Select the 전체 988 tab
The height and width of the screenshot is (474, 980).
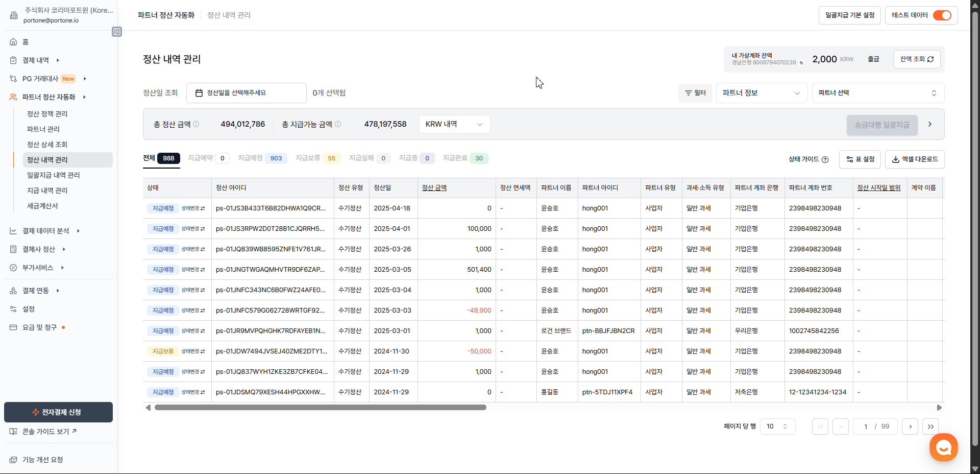(x=161, y=158)
